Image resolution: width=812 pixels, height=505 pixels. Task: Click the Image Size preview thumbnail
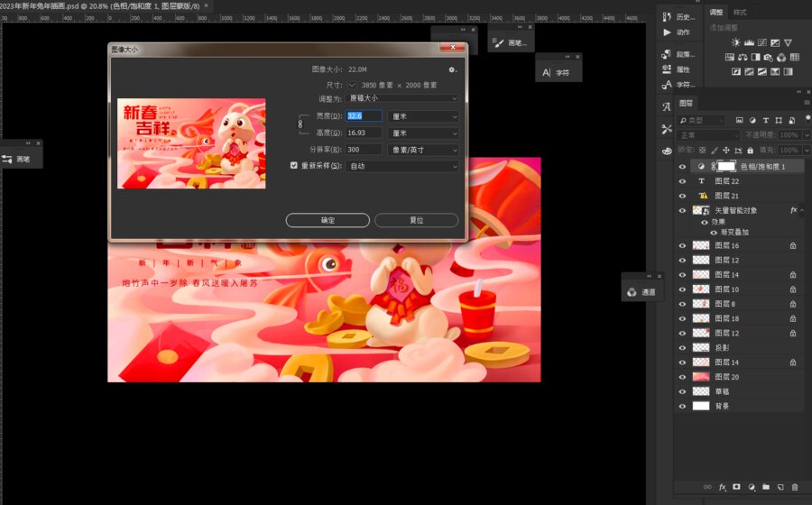(191, 143)
